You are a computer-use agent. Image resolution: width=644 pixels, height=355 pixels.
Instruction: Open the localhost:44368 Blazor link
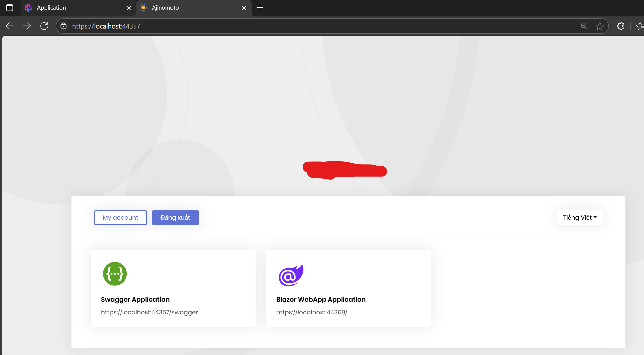click(312, 312)
